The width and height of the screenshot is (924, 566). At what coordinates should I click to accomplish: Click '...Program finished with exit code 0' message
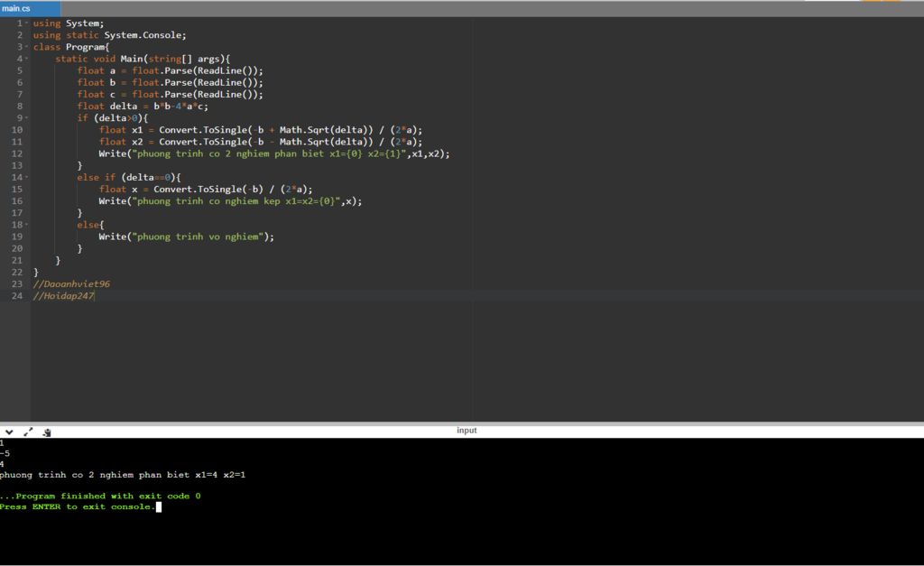click(x=100, y=496)
